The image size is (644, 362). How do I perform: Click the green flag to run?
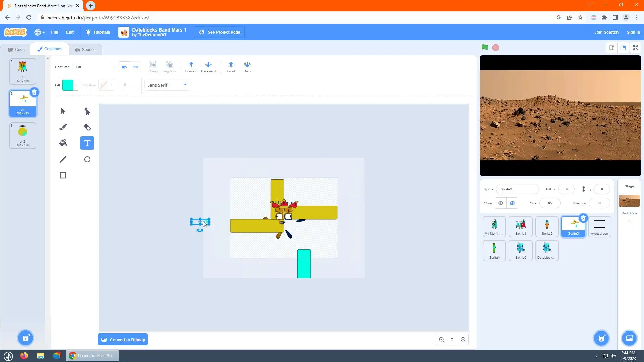tap(485, 48)
